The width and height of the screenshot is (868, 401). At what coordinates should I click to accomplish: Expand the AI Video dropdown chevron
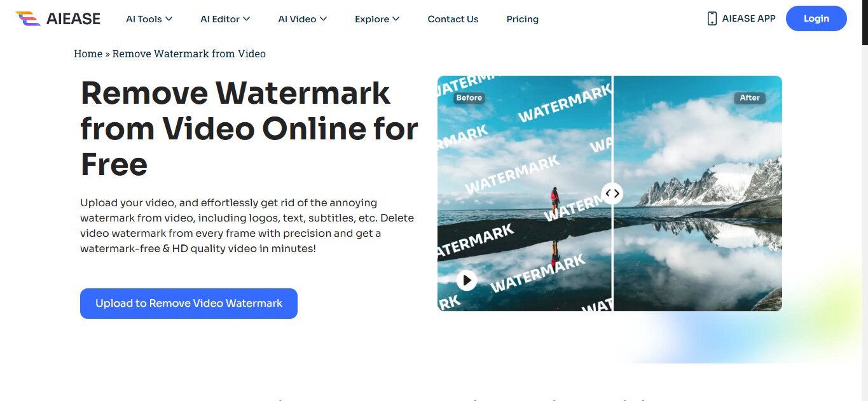click(323, 19)
